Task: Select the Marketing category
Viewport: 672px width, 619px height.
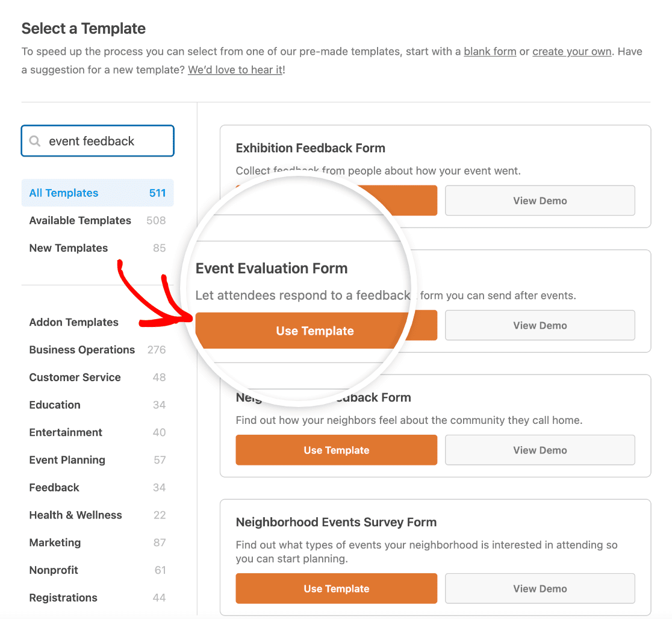Action: coord(98,543)
